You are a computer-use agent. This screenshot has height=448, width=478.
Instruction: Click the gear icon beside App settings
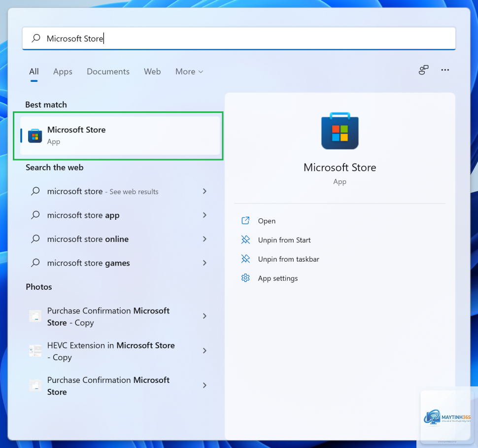click(x=245, y=278)
